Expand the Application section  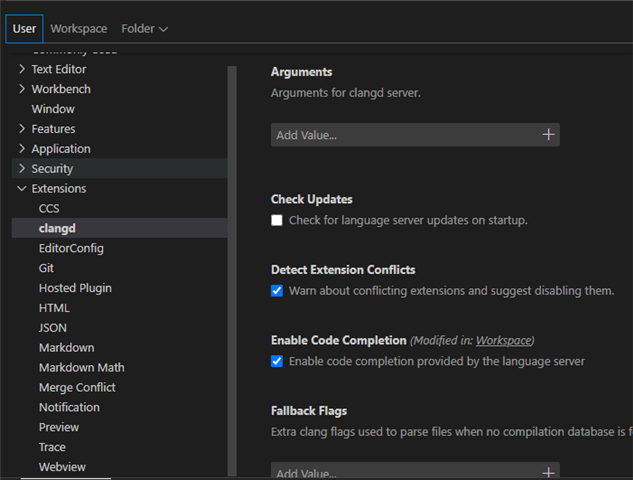pos(22,149)
